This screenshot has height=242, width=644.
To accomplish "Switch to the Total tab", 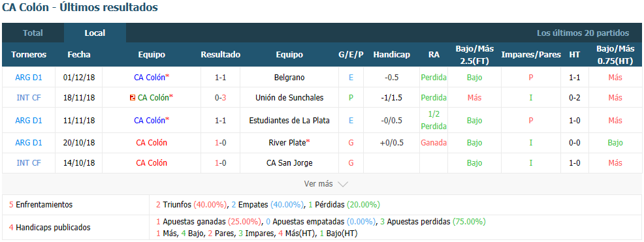I will point(33,33).
